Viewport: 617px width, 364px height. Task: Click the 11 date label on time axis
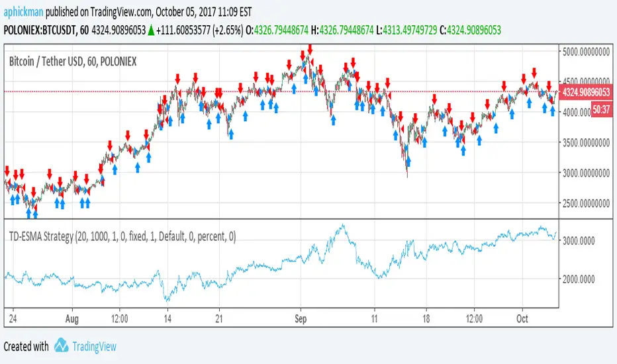point(374,318)
